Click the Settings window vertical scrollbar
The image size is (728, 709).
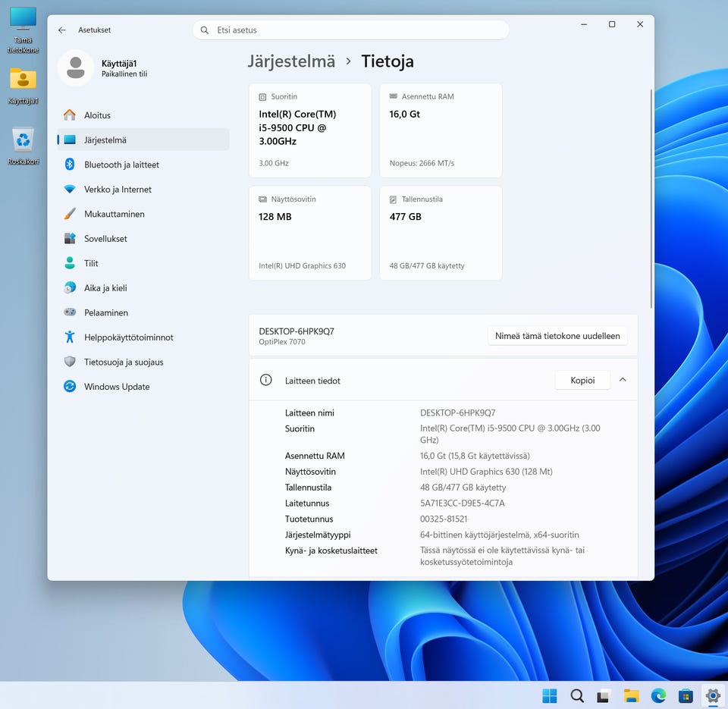pos(651,199)
